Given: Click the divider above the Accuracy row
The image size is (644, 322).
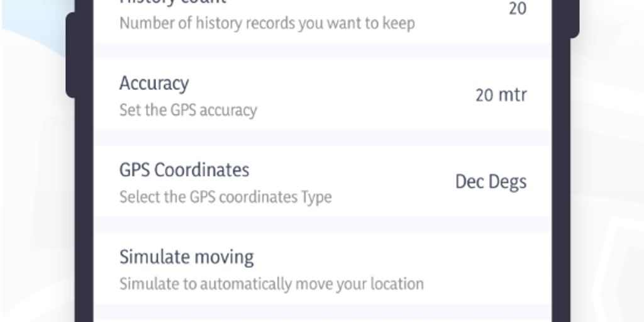Looking at the screenshot, I should (x=322, y=51).
